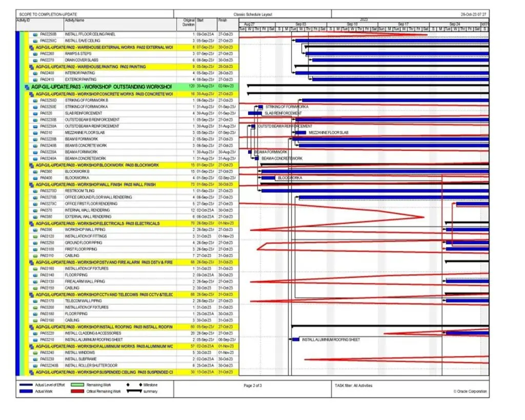
Task: Click the activity icon beside PA02400 Interior Painting
Action: (35, 73)
